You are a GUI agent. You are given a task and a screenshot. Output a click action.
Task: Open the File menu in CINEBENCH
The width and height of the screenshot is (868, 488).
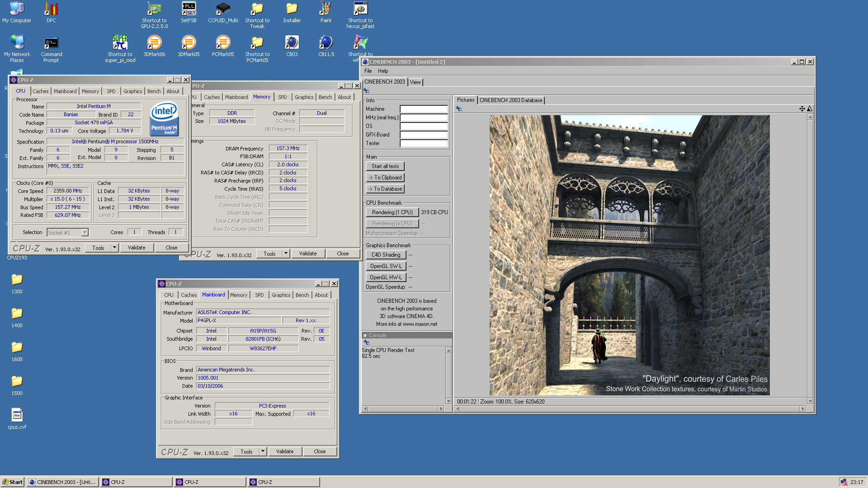point(368,71)
